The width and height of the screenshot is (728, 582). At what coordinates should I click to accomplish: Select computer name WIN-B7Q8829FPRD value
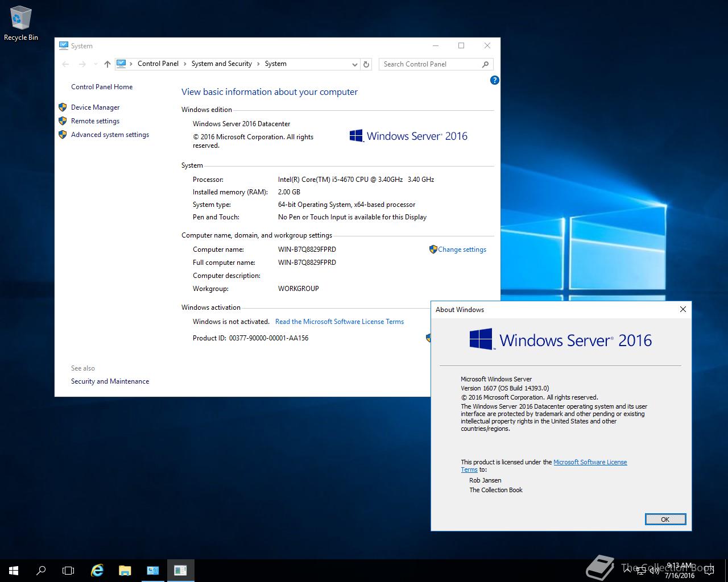pos(307,249)
